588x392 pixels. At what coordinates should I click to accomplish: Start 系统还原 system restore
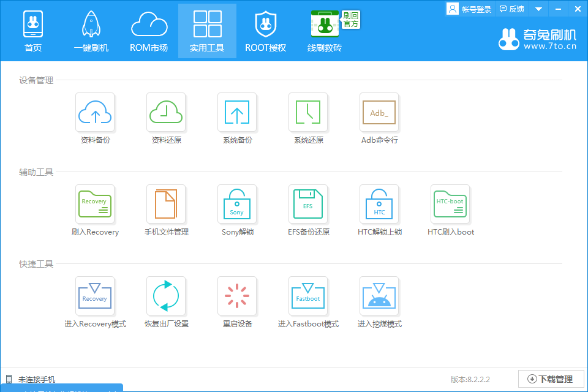click(x=308, y=112)
